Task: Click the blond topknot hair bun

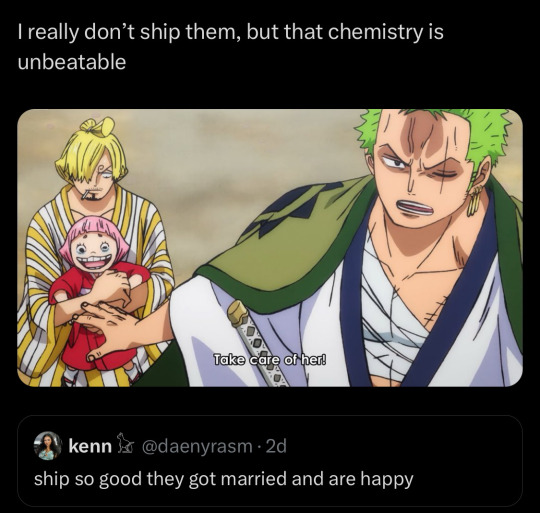Action: pyautogui.click(x=98, y=127)
